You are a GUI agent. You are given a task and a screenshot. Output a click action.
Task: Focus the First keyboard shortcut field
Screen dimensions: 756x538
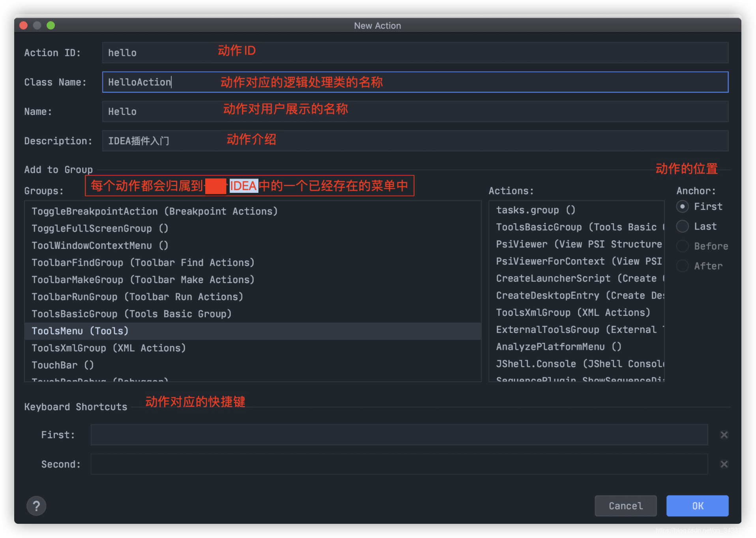point(399,435)
